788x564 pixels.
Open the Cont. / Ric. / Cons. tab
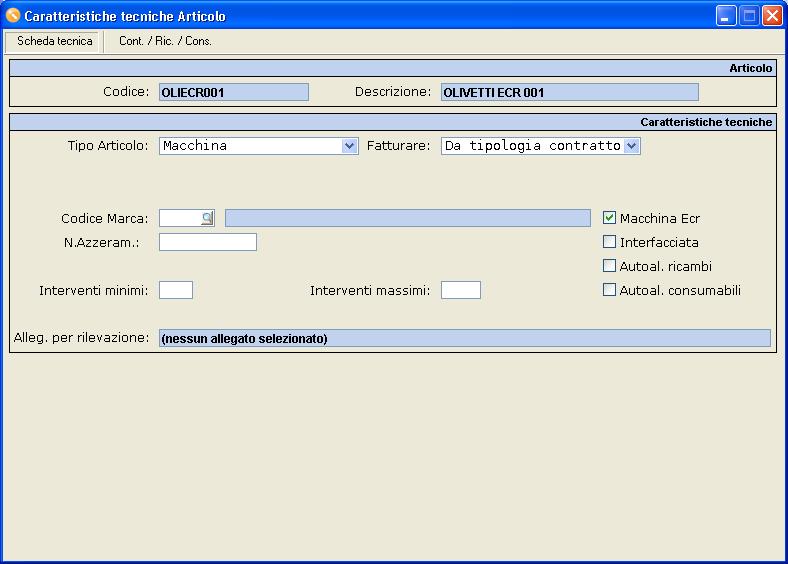tap(165, 41)
